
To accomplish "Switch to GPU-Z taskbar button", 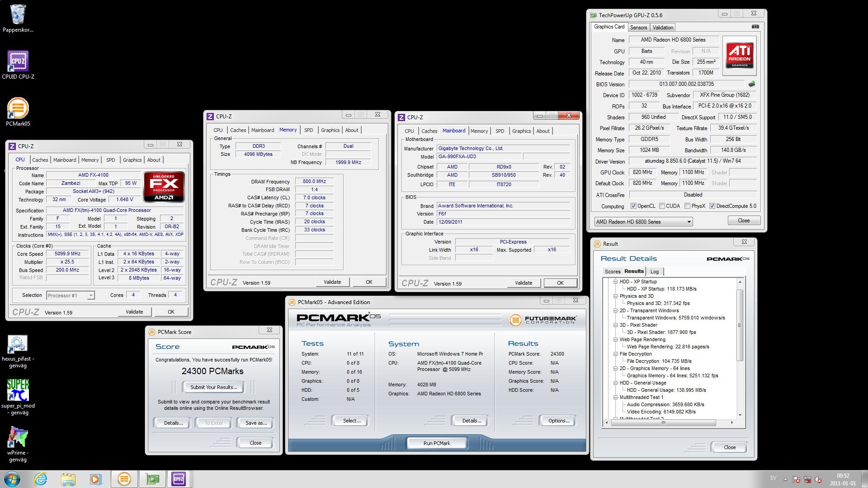I will (x=152, y=479).
